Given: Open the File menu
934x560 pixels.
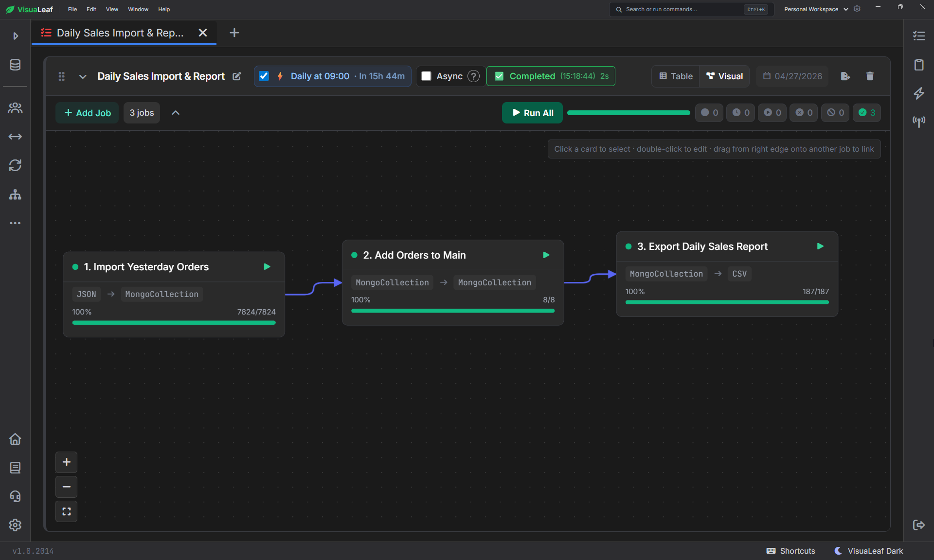Looking at the screenshot, I should pyautogui.click(x=72, y=9).
